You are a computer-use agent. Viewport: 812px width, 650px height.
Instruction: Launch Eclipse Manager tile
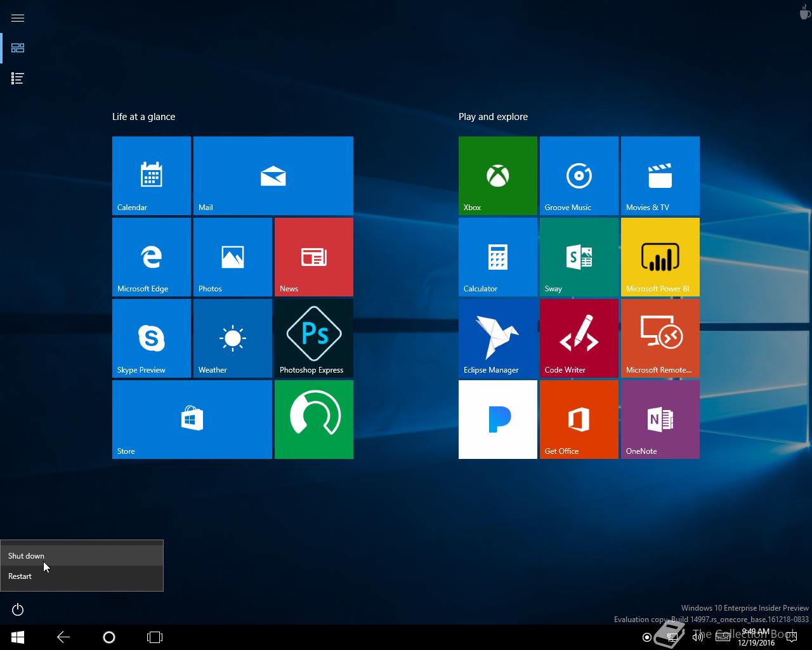[x=498, y=338]
